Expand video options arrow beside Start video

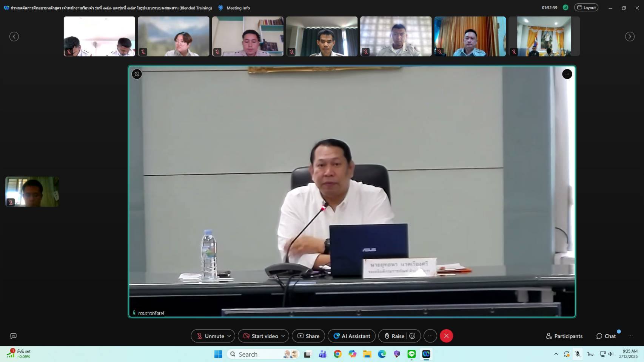pyautogui.click(x=283, y=336)
